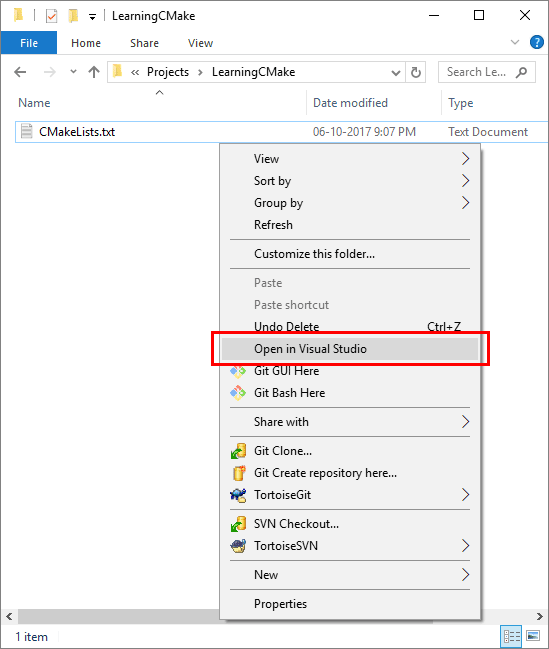Choose Git GUI Here
This screenshot has width=549, height=649.
click(350, 371)
